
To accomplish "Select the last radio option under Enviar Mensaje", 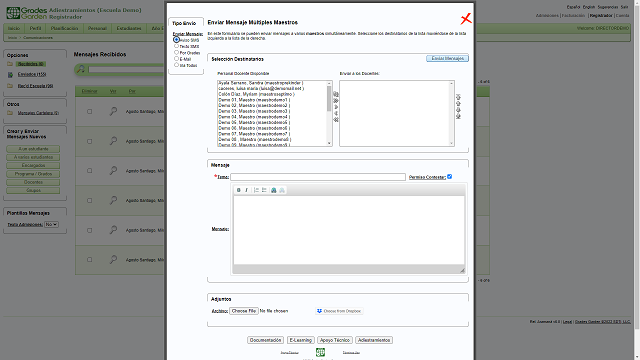I will point(176,65).
